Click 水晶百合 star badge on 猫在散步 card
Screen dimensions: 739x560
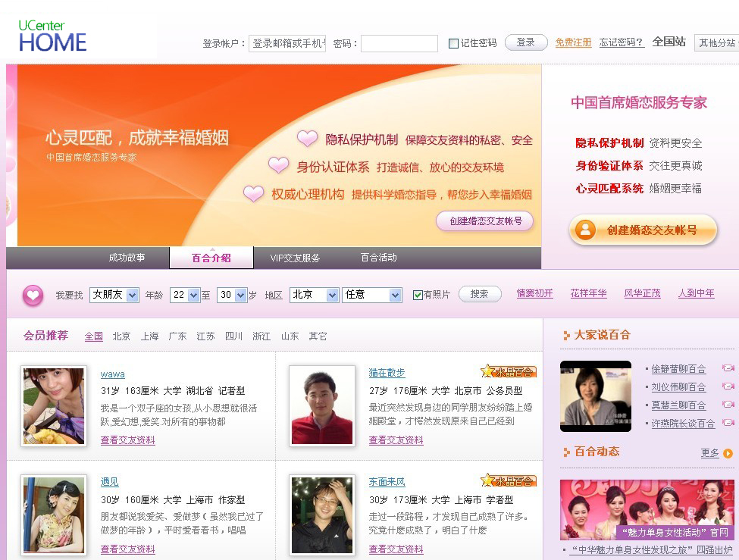point(509,371)
